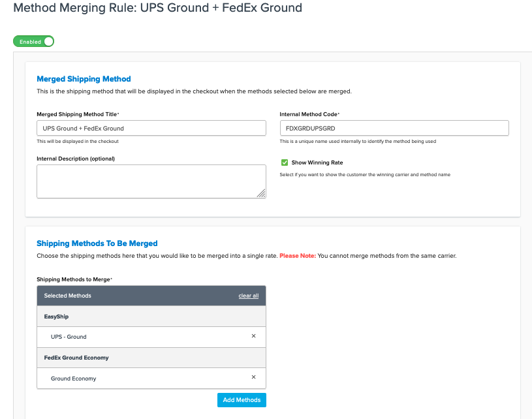Viewport: 532px width, 419px height.
Task: Select the FedEx Ground Economy group header
Action: pos(151,358)
